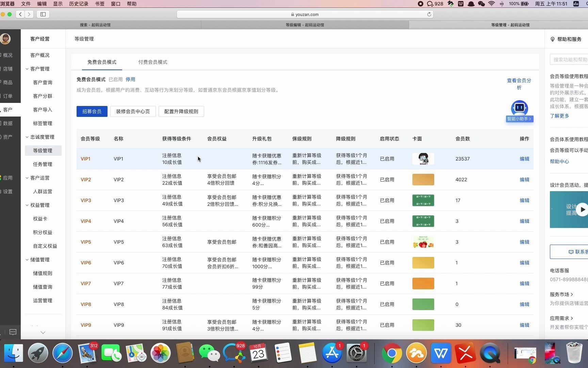
Task: Toggle the Safari sidebar button
Action: coord(43,14)
